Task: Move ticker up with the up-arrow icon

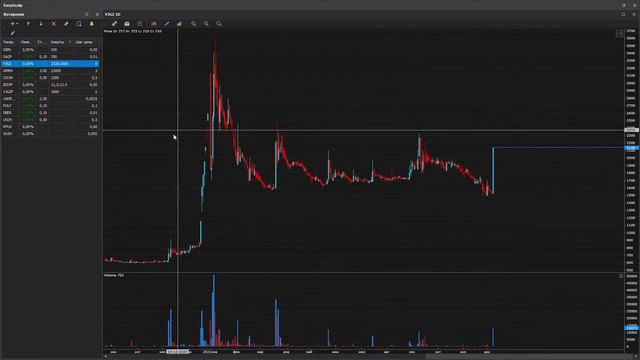Action: (x=28, y=24)
